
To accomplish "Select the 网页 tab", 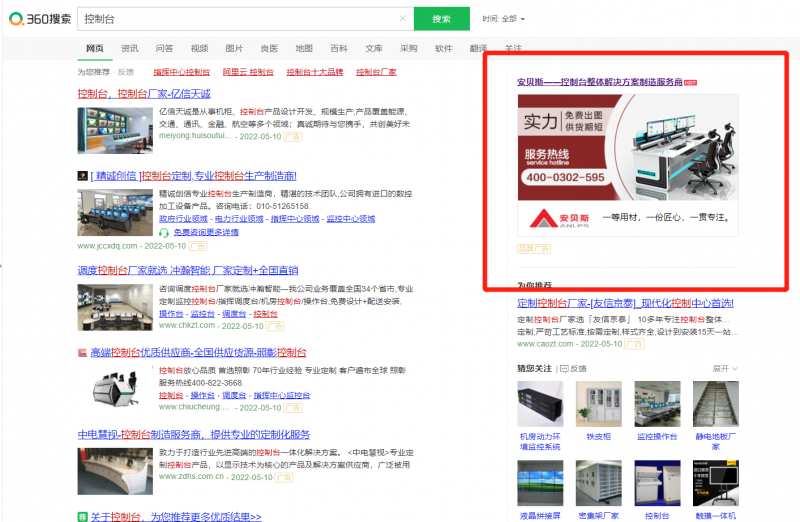I will coord(95,48).
